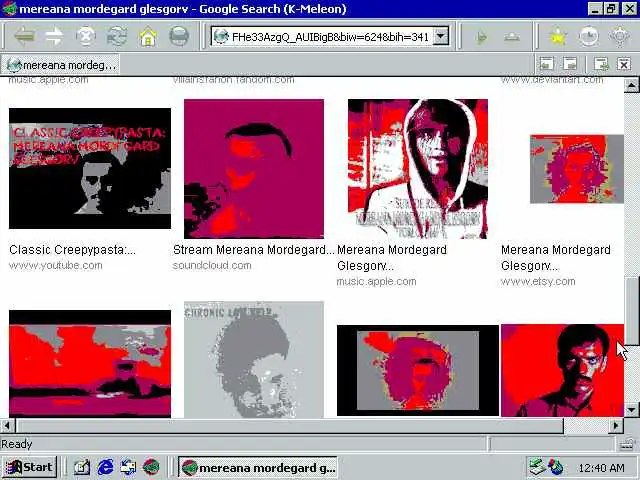
Task: Launch K-Meleon from quick launch
Action: (151, 467)
